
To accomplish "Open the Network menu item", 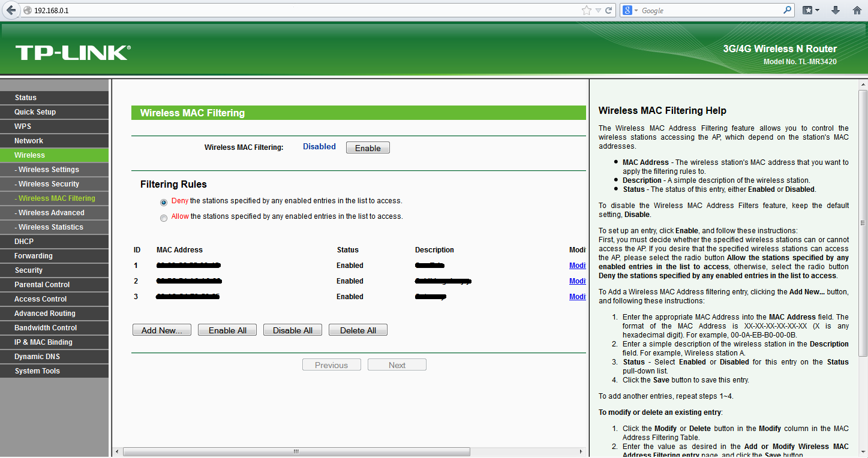I will (x=55, y=141).
